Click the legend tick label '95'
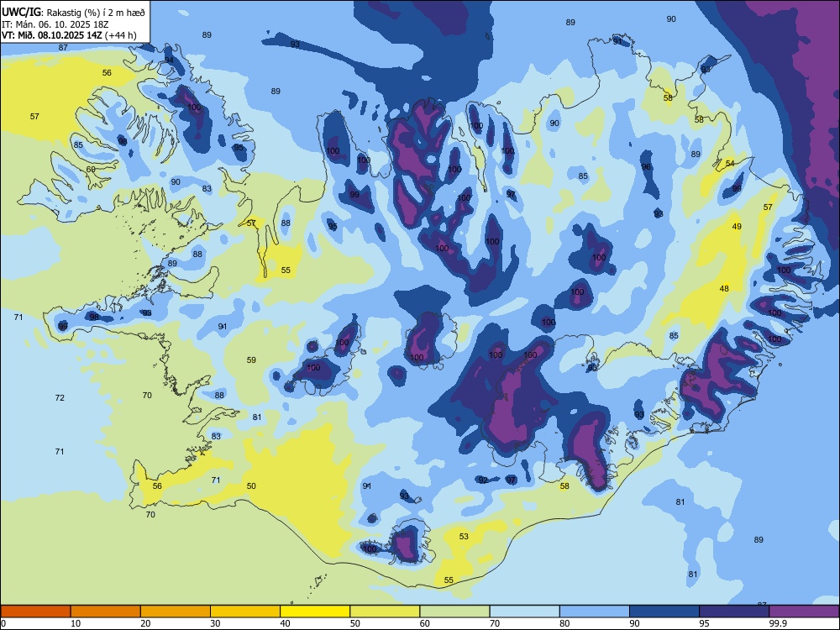 [704, 623]
